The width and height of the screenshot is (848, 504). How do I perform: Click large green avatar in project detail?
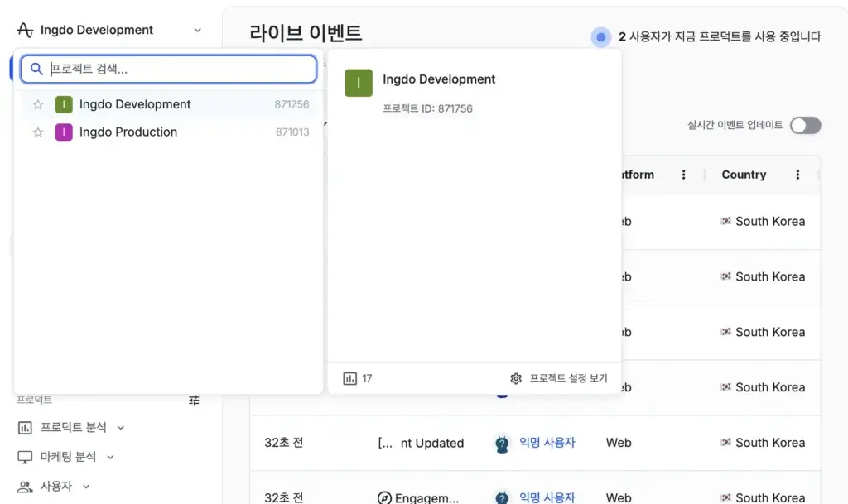[359, 83]
